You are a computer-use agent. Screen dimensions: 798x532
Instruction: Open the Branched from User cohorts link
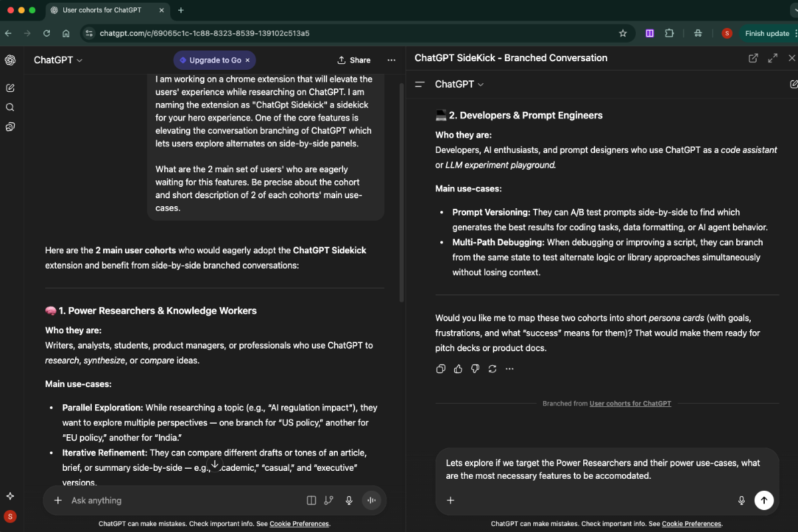[x=630, y=403]
